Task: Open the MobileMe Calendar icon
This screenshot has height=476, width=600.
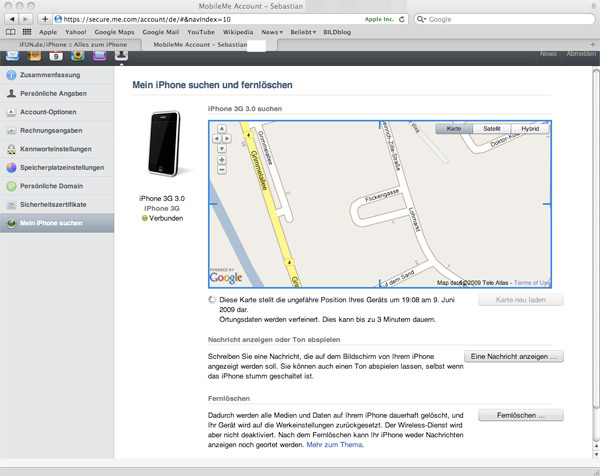Action: (56, 55)
